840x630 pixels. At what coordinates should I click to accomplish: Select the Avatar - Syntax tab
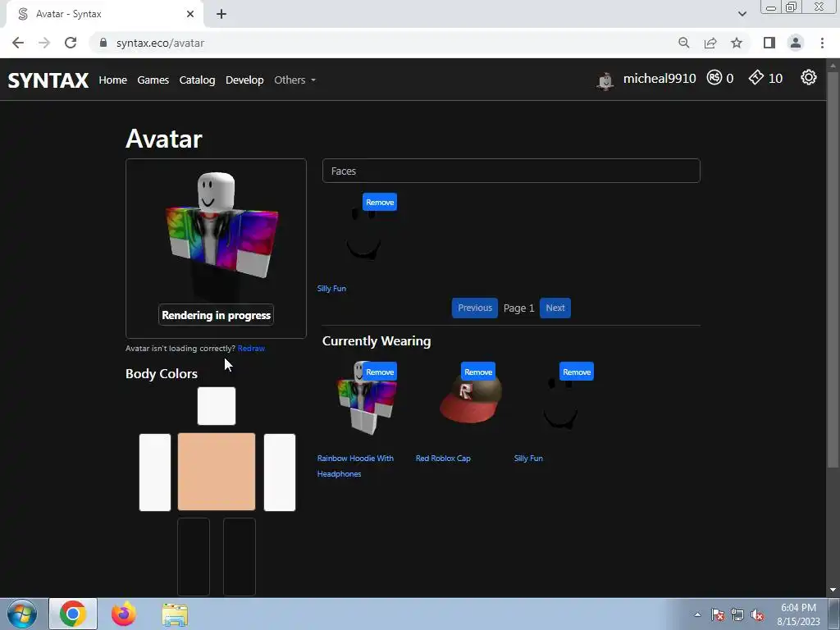(104, 14)
